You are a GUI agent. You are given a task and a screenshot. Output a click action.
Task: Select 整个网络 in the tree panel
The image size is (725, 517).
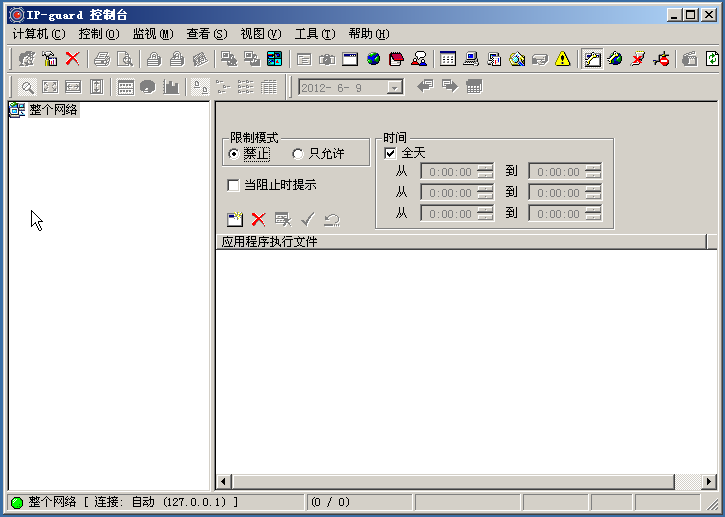coord(52,110)
